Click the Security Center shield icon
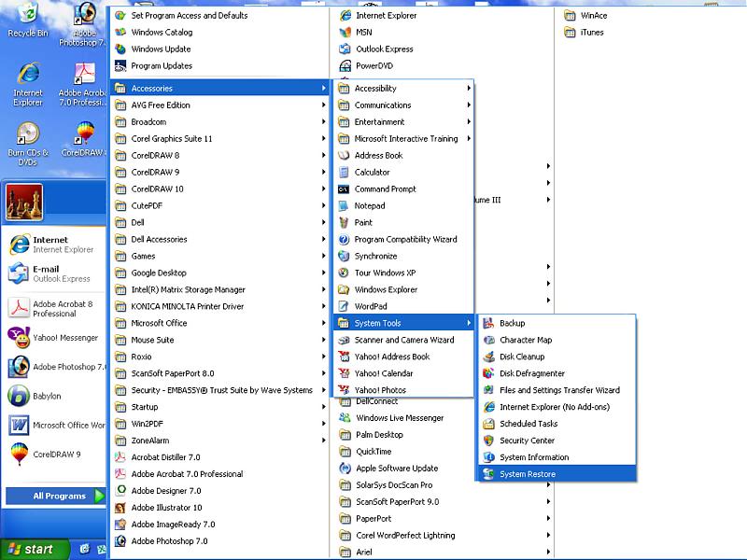 (488, 441)
